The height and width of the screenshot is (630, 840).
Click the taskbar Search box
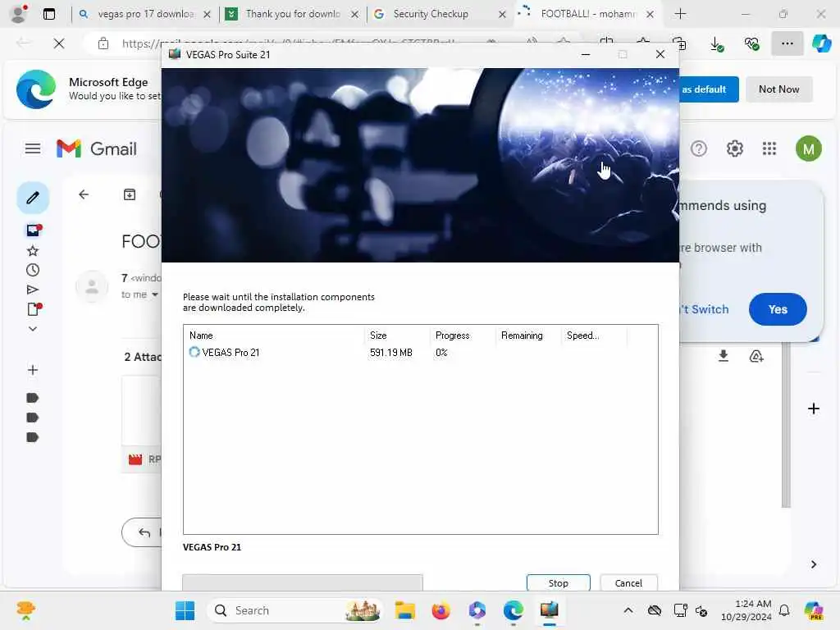coord(294,610)
